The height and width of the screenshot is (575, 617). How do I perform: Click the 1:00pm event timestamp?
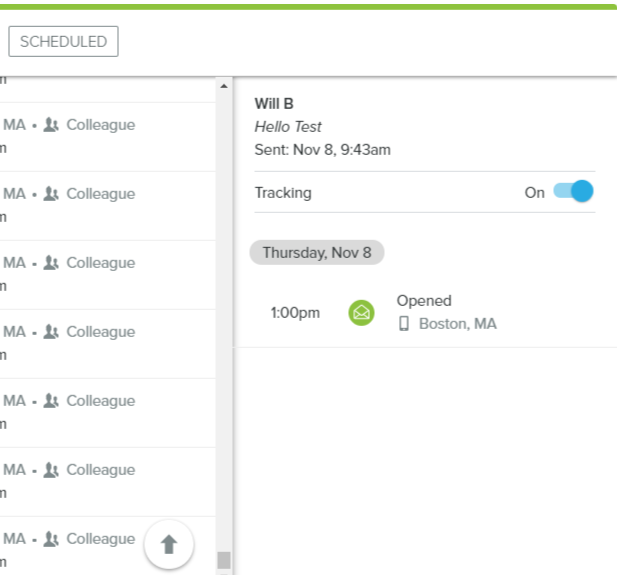click(x=295, y=313)
